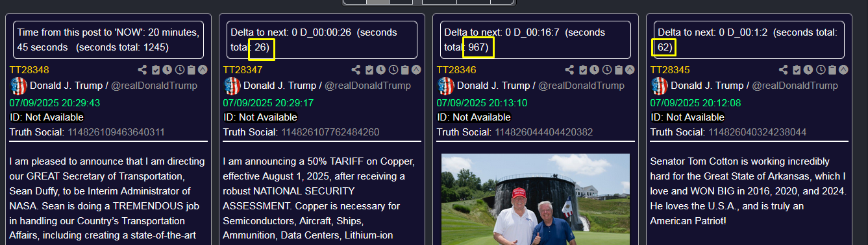Click the solid clock icon on TT28348
This screenshot has height=245, width=868.
pyautogui.click(x=167, y=70)
